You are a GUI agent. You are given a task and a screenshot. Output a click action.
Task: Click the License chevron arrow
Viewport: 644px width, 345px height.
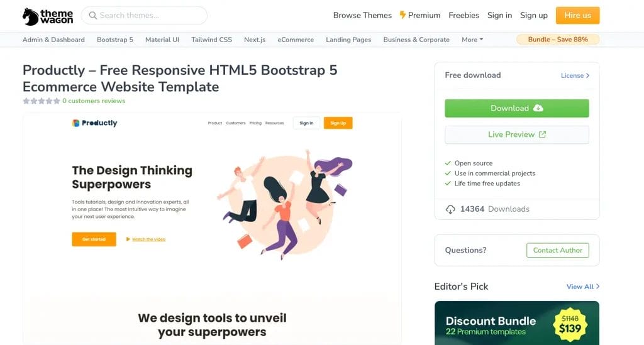[588, 75]
